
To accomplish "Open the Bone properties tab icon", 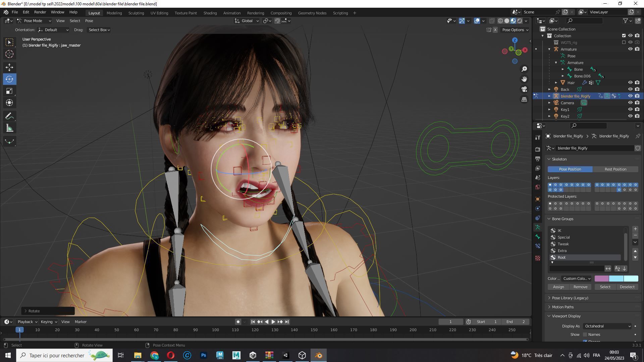I will (x=538, y=237).
